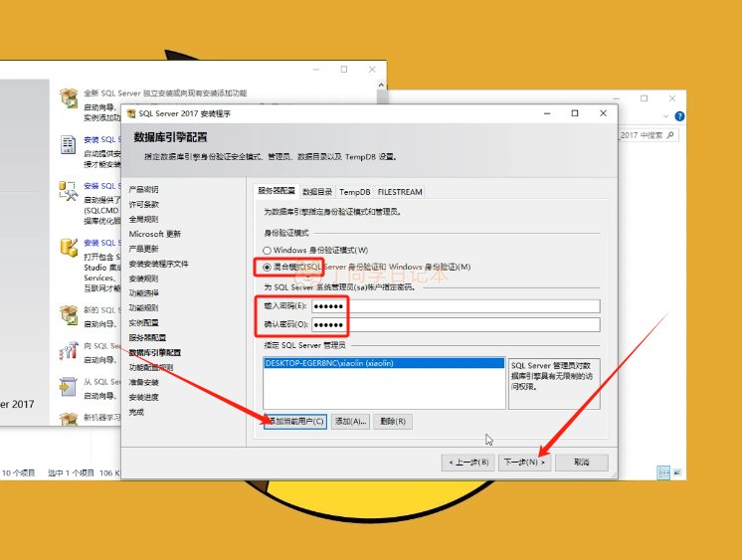742x560 pixels.
Task: Click the Explorer search magnifier icon
Action: [670, 135]
